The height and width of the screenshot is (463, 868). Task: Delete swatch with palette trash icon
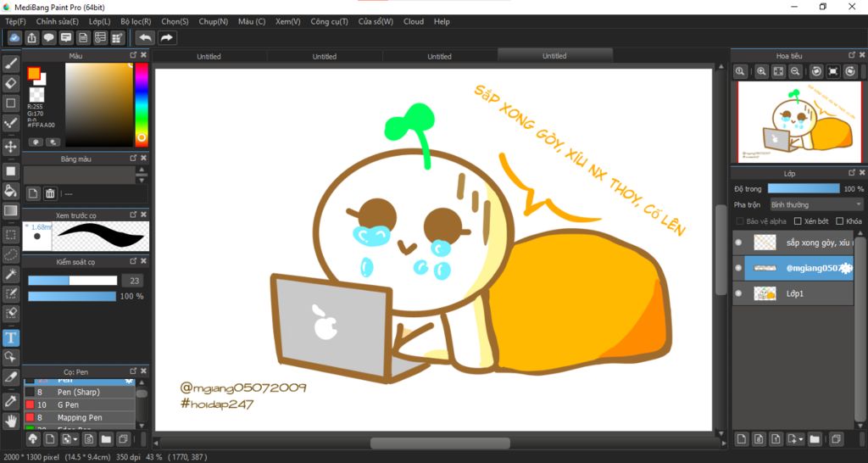pos(50,193)
